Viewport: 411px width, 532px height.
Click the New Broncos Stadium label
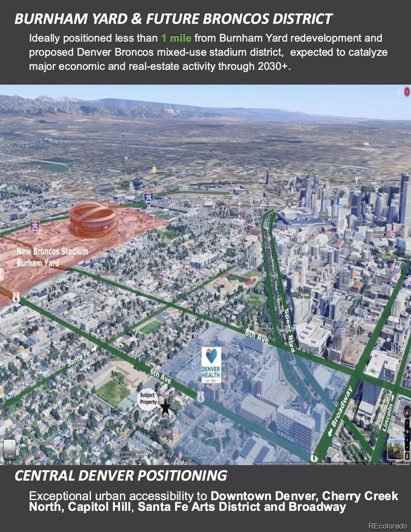[x=52, y=251]
